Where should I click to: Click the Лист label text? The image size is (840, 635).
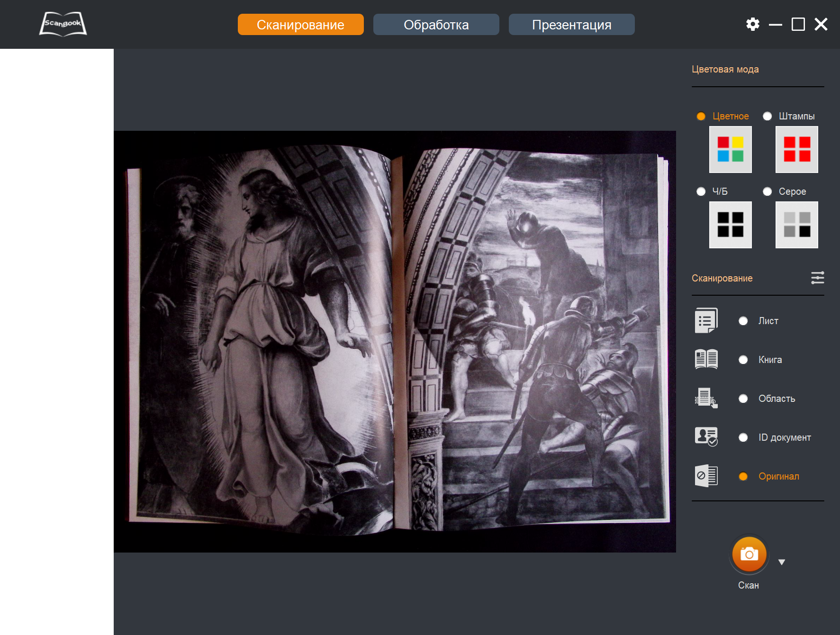click(x=768, y=321)
